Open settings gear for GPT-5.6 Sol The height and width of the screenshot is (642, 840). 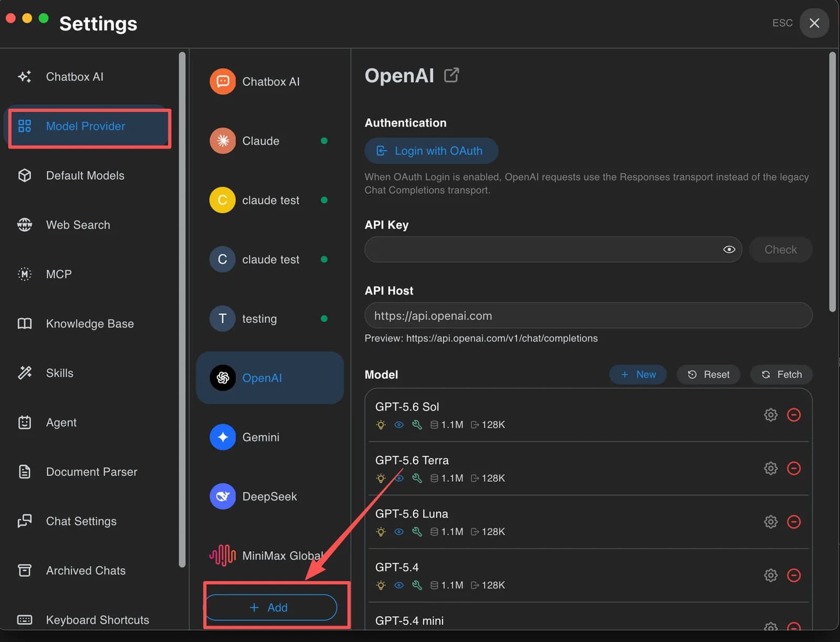pyautogui.click(x=770, y=415)
